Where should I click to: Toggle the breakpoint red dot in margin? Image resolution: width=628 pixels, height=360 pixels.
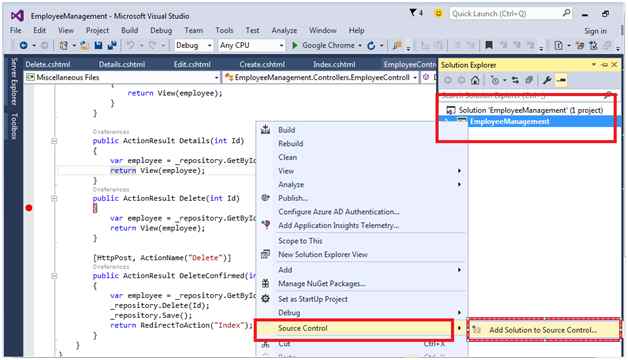(29, 208)
